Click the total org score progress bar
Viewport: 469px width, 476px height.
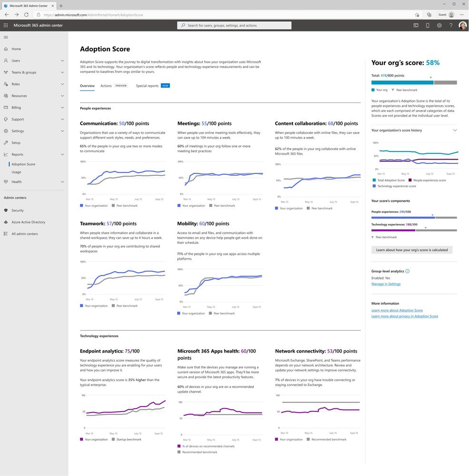(414, 82)
